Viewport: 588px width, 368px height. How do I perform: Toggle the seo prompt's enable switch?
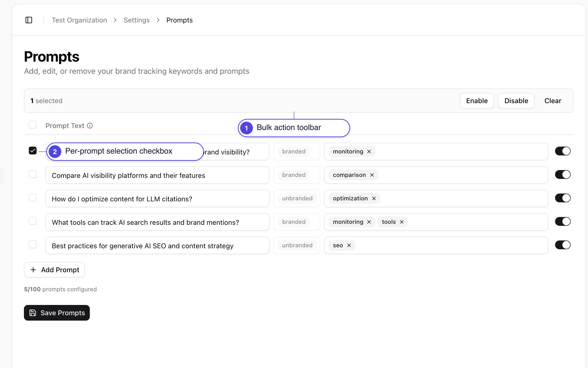point(563,245)
